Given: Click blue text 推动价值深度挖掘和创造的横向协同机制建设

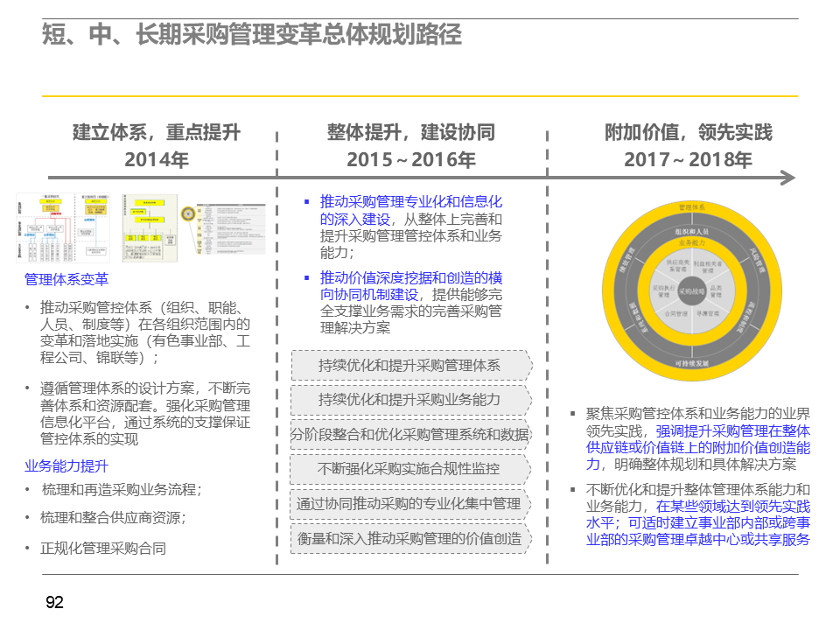Looking at the screenshot, I should click(x=411, y=286).
